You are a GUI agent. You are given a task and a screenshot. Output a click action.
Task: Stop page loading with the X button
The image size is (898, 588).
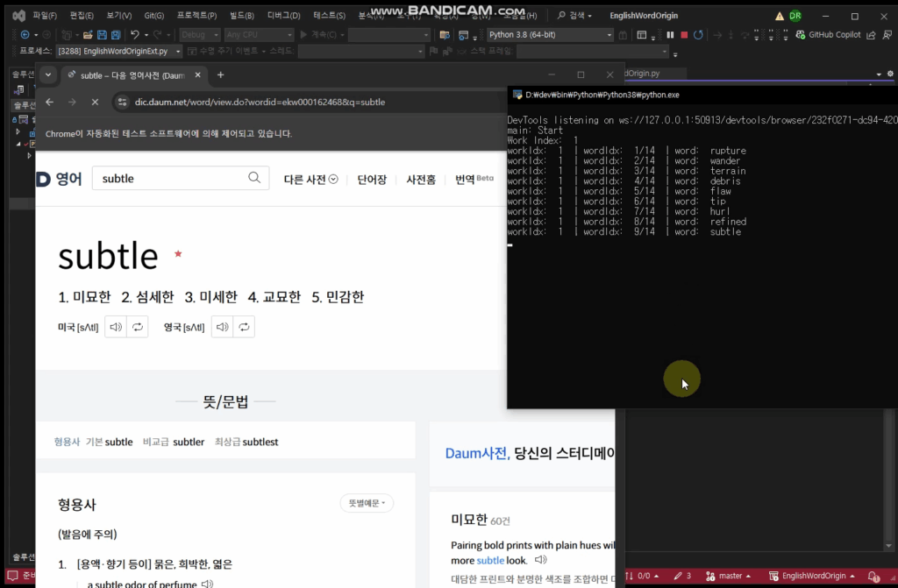95,102
